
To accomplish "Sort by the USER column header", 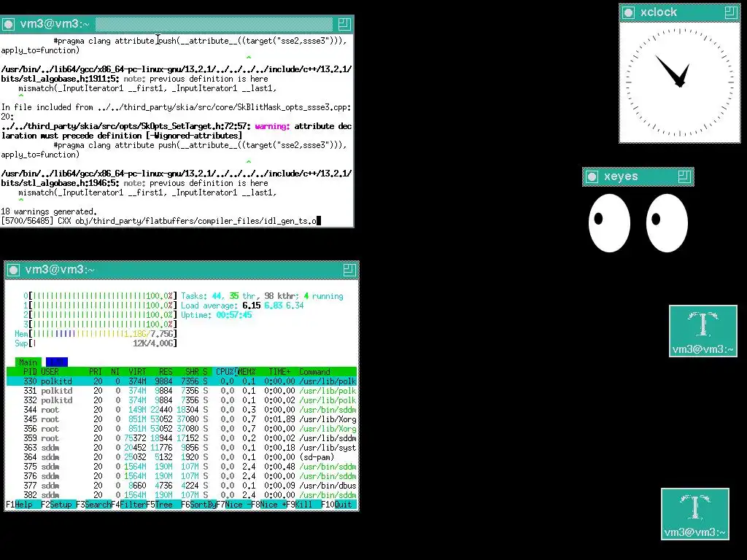I will coord(50,372).
